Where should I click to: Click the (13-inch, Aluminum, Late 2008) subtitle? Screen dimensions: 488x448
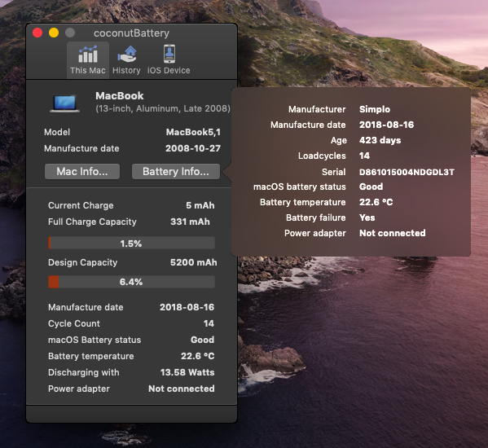click(x=163, y=108)
